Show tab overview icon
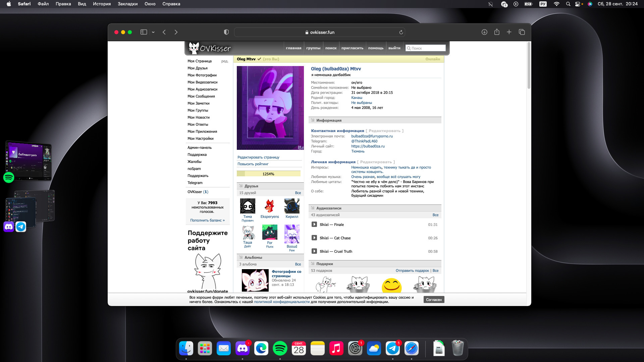 coord(522,32)
